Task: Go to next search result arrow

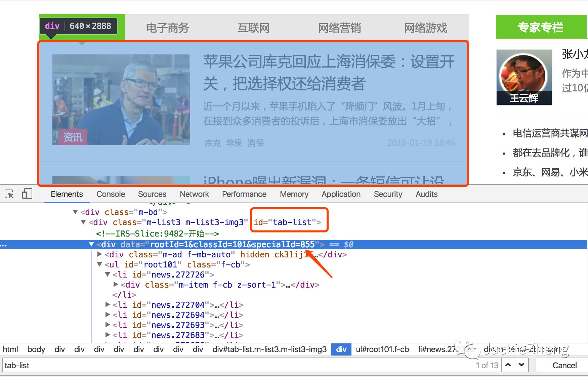Action: [x=521, y=365]
